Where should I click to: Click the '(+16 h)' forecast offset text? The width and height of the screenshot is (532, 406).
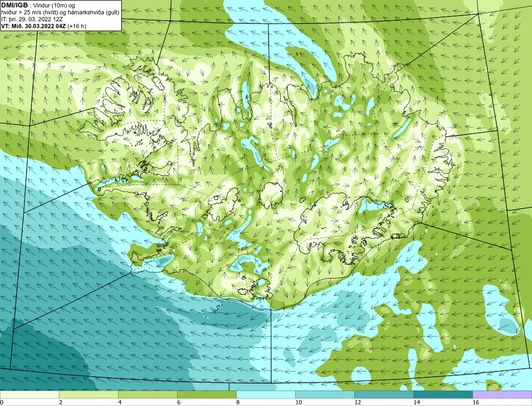[77, 26]
